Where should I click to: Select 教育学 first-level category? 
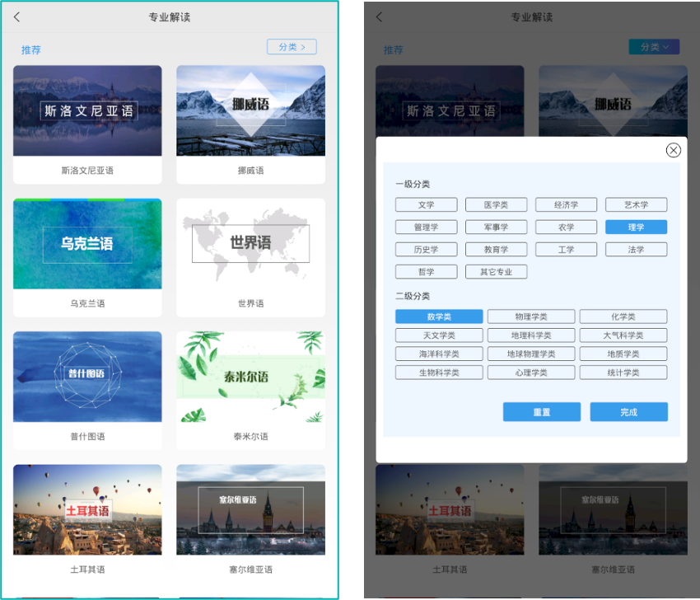pos(496,249)
